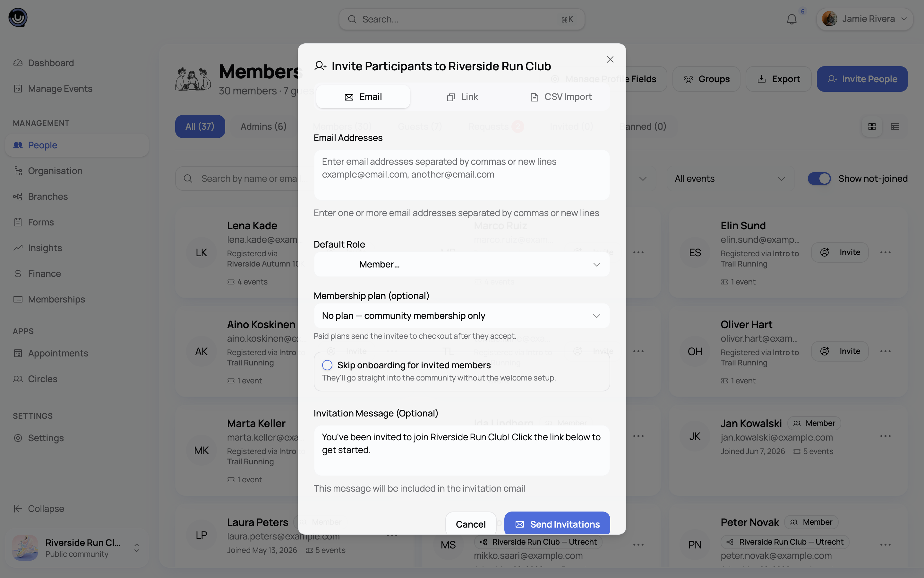Open Aino Koskinen's member name
Screen dimensions: 924x578
click(261, 325)
